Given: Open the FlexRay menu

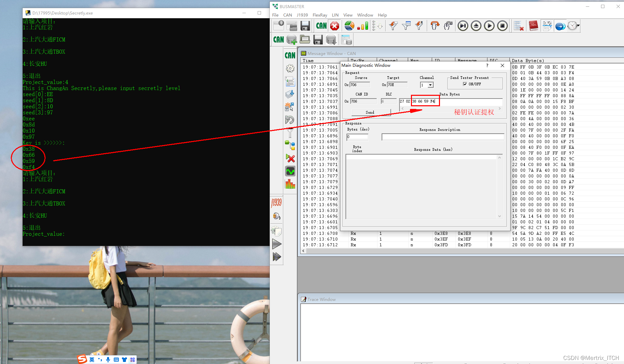Looking at the screenshot, I should pos(319,15).
